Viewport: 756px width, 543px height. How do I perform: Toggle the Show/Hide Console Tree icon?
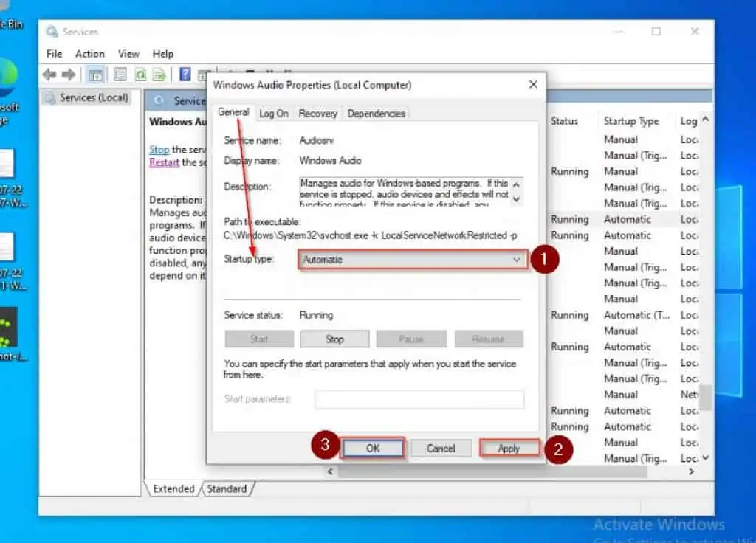click(95, 75)
